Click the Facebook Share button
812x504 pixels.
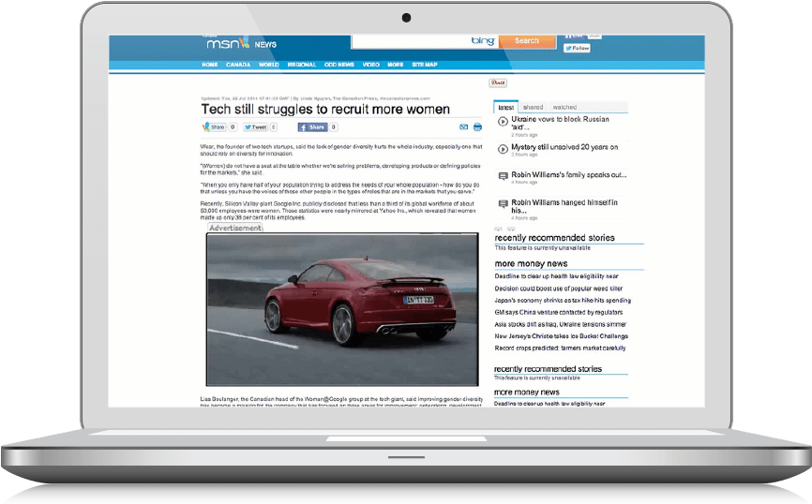click(312, 126)
